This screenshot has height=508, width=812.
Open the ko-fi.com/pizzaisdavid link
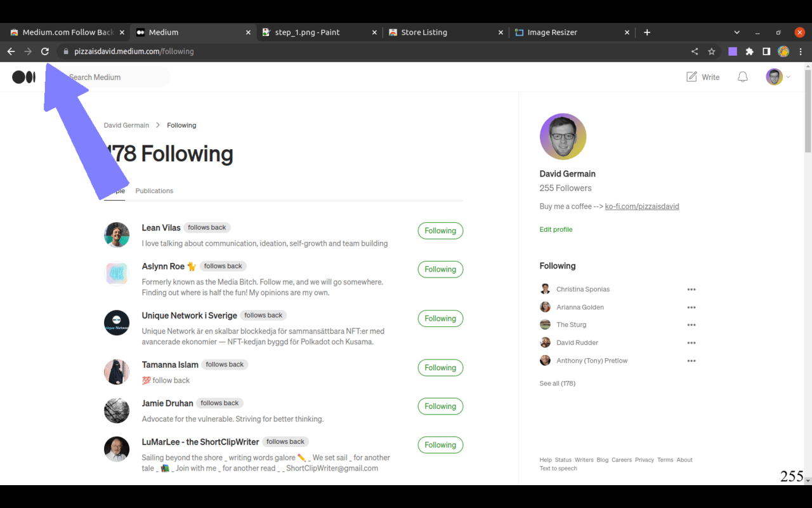point(642,206)
